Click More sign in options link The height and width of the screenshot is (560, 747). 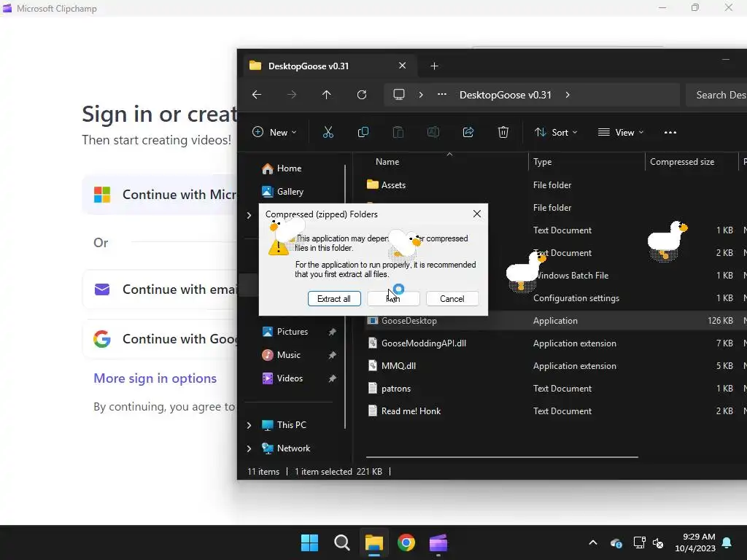155,378
